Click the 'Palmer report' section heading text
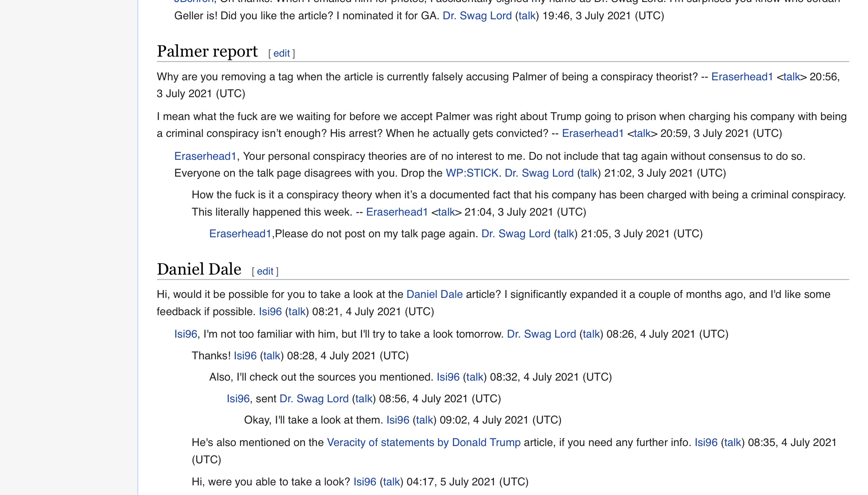This screenshot has height=495, width=868. point(207,51)
